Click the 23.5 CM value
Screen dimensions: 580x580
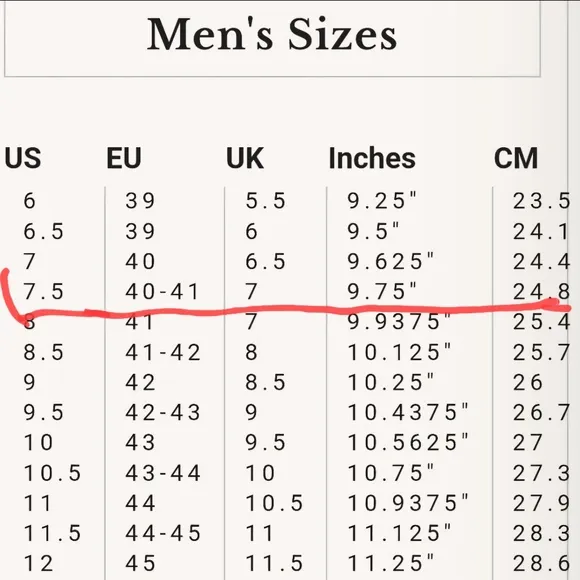tap(542, 201)
